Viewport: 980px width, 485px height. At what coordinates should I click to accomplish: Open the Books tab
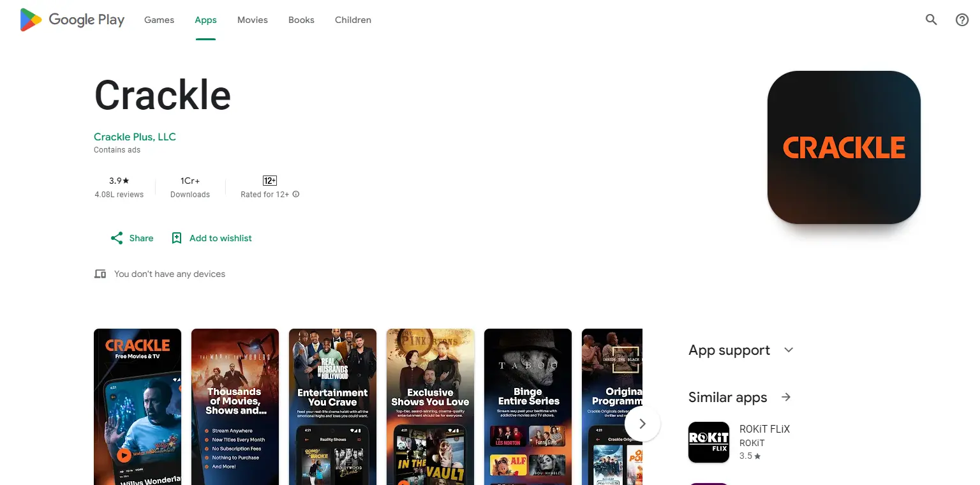(x=301, y=20)
